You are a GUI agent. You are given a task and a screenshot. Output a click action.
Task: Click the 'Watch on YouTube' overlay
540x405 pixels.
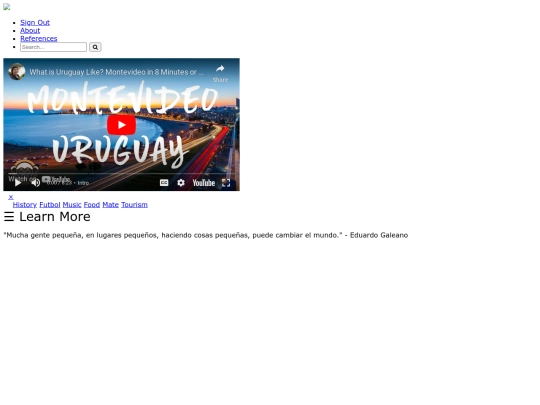(39, 179)
